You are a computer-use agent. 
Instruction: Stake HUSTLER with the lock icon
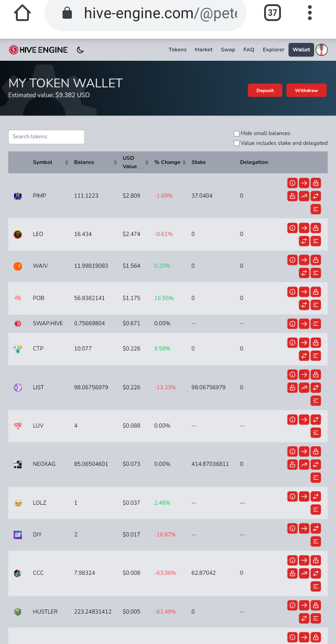(316, 605)
